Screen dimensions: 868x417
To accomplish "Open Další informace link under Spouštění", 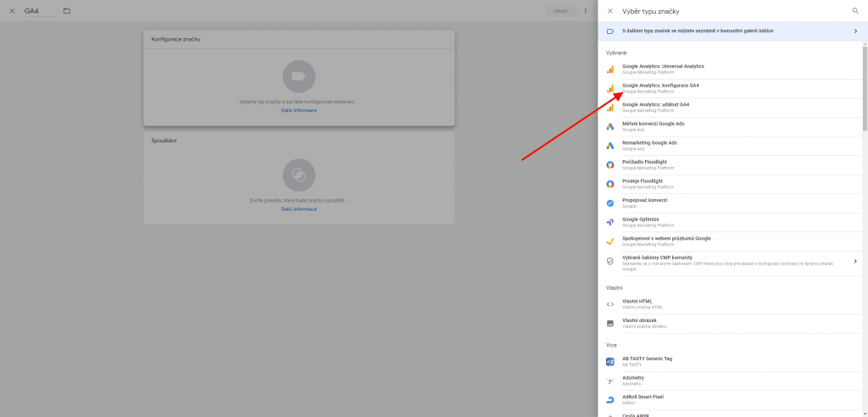I will (x=299, y=209).
